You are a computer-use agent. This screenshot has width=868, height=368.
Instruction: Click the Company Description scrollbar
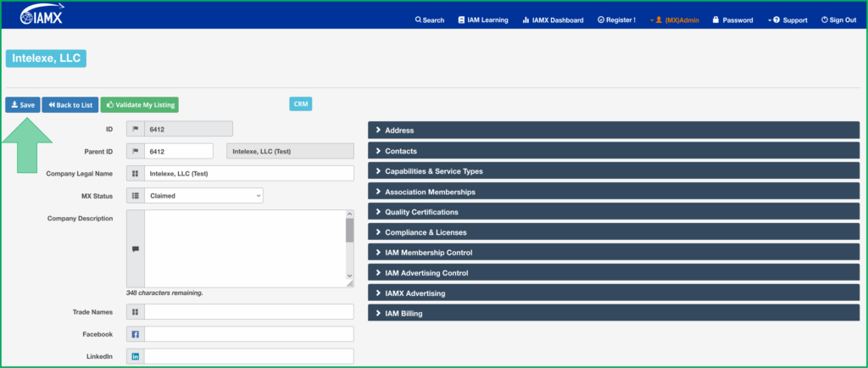click(x=349, y=231)
